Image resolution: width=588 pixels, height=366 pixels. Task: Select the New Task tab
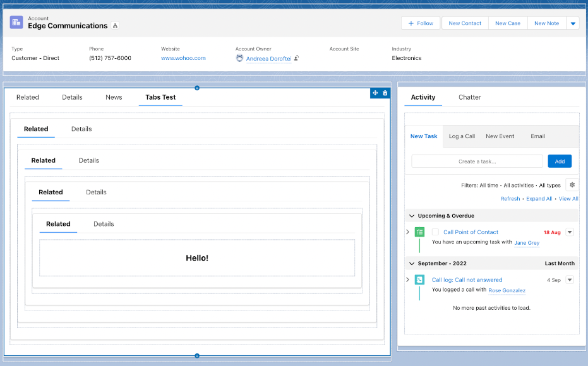(424, 136)
